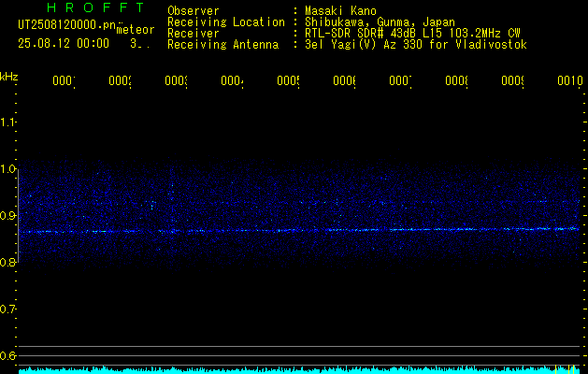This screenshot has height=374, width=588.
Task: Click the cyan signal level strip at bottom
Action: click(x=299, y=370)
